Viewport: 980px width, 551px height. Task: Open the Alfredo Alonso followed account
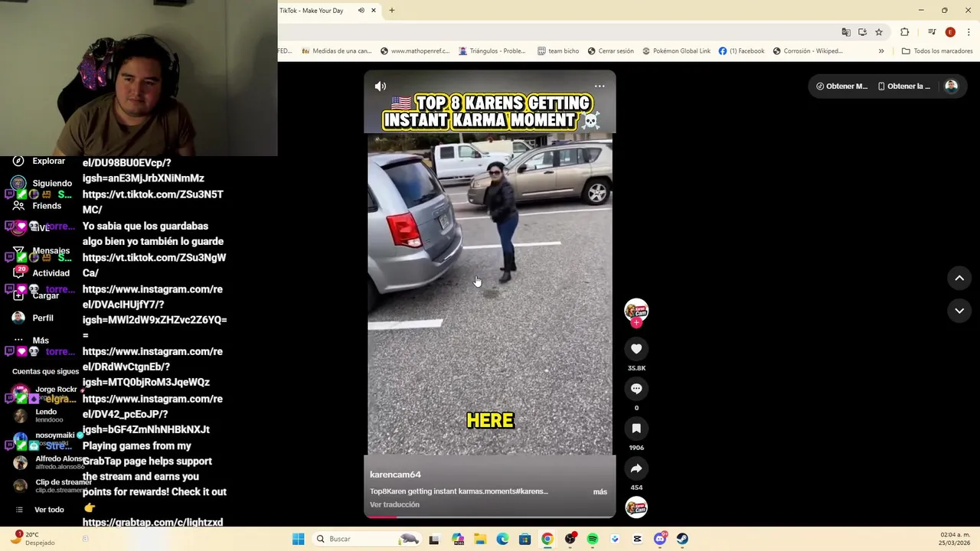pyautogui.click(x=49, y=462)
